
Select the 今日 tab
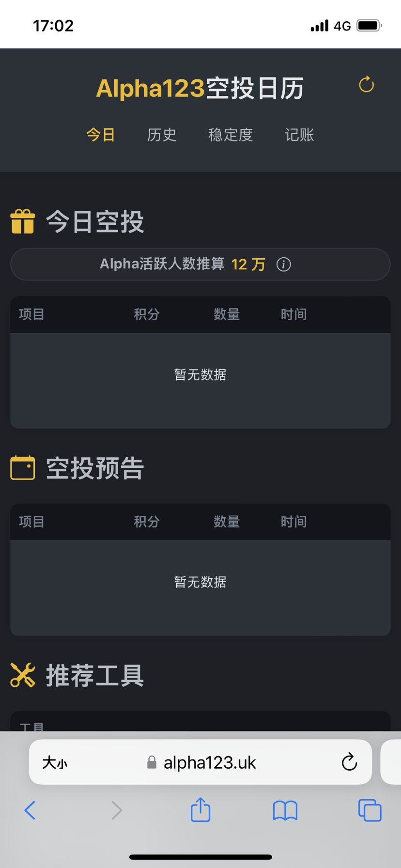[x=101, y=135]
